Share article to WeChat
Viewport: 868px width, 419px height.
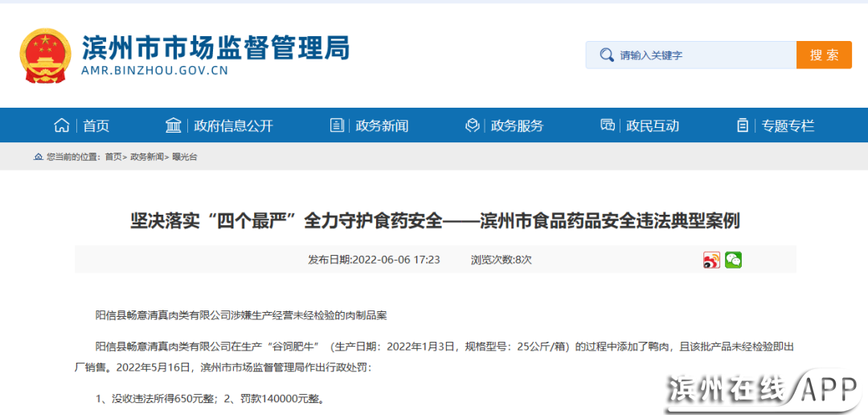(733, 260)
